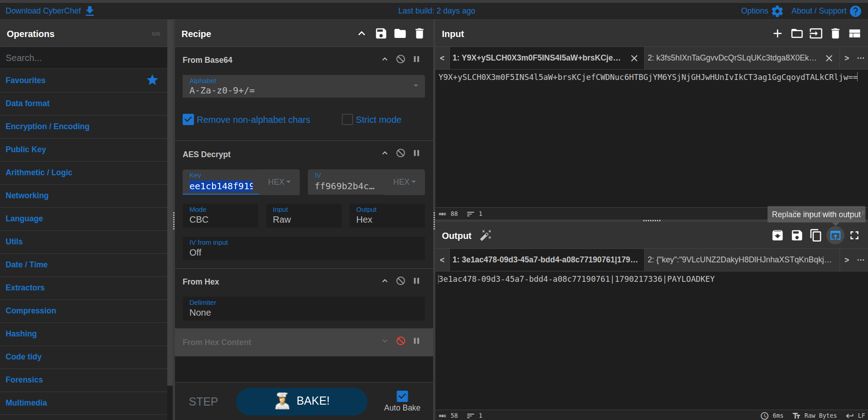The width and height of the screenshot is (868, 420).
Task: Open folder as input icon
Action: [x=797, y=33]
